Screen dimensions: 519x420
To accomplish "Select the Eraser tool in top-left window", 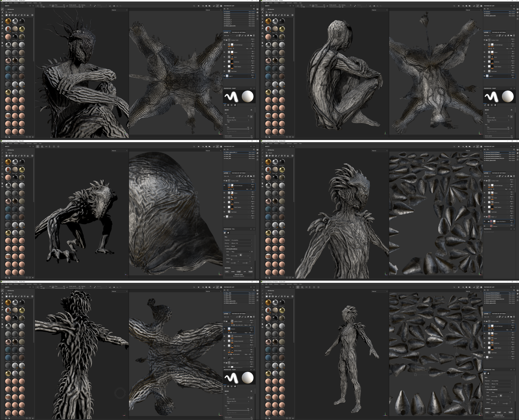I will 2,12.
